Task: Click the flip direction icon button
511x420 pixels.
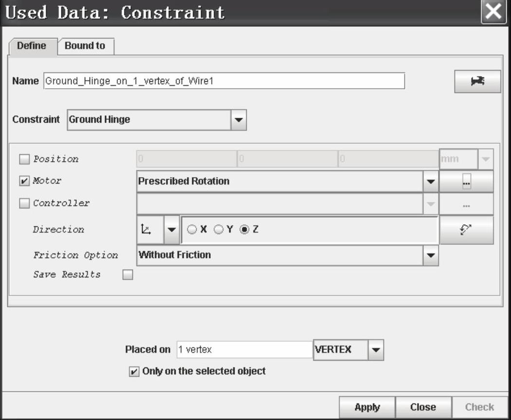Action: [x=466, y=230]
